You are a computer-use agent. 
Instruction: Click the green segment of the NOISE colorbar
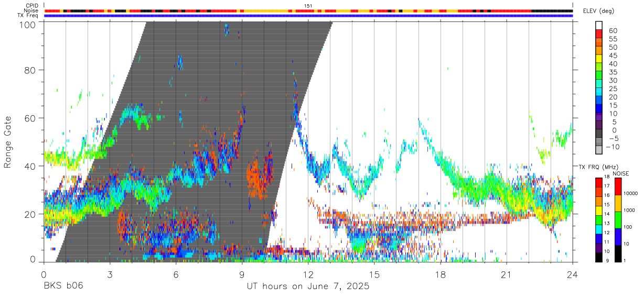618,220
